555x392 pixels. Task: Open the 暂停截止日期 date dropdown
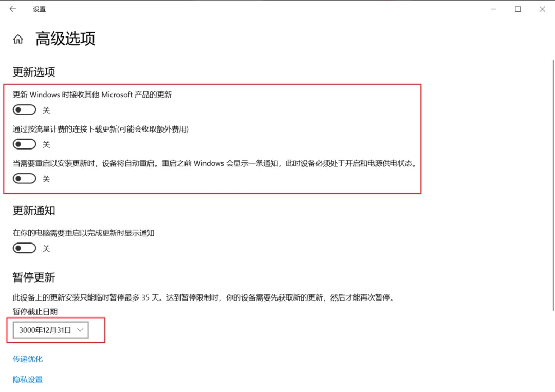[50, 330]
